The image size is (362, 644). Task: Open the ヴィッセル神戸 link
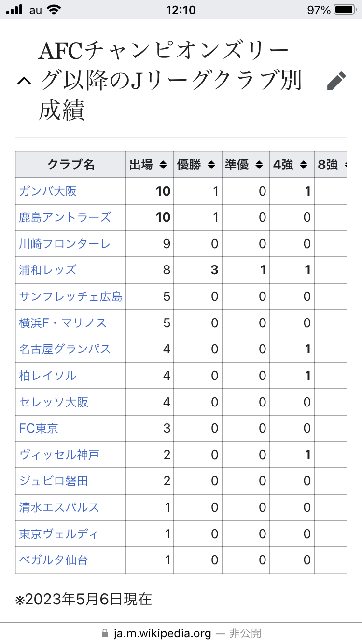59,455
